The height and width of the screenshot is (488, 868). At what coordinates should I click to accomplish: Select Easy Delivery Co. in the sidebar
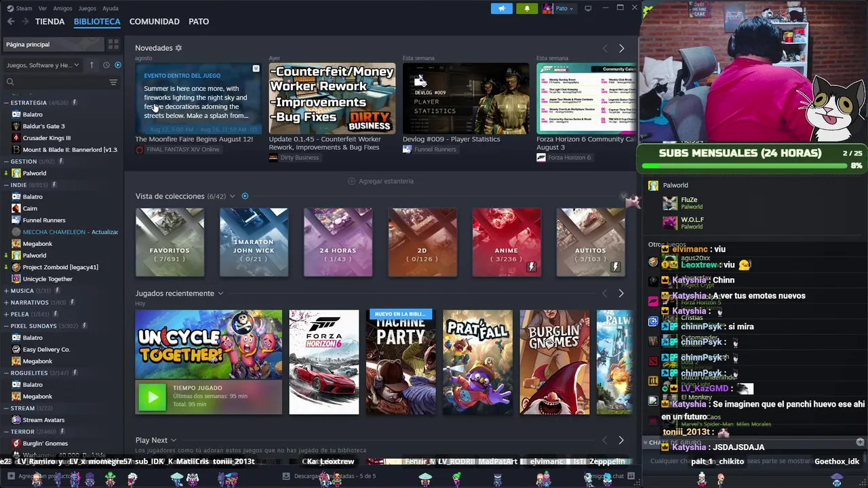(x=46, y=350)
